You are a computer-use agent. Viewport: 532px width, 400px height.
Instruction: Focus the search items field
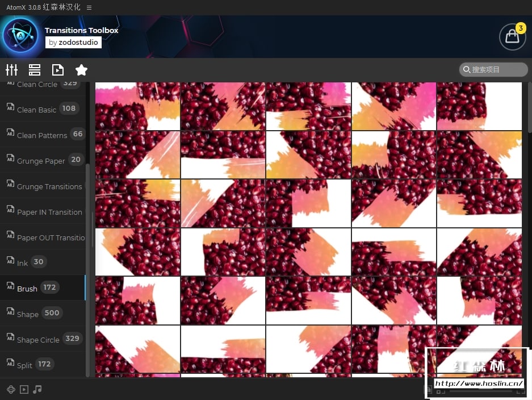[x=493, y=70]
